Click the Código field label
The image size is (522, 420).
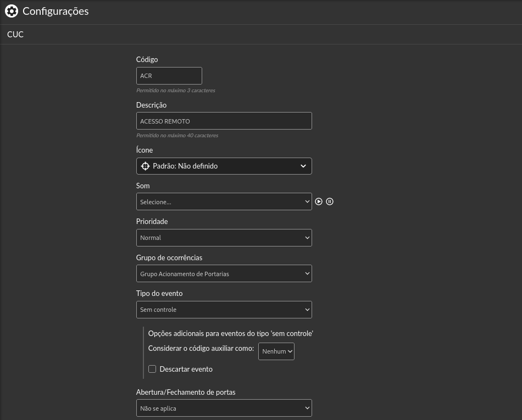point(147,59)
